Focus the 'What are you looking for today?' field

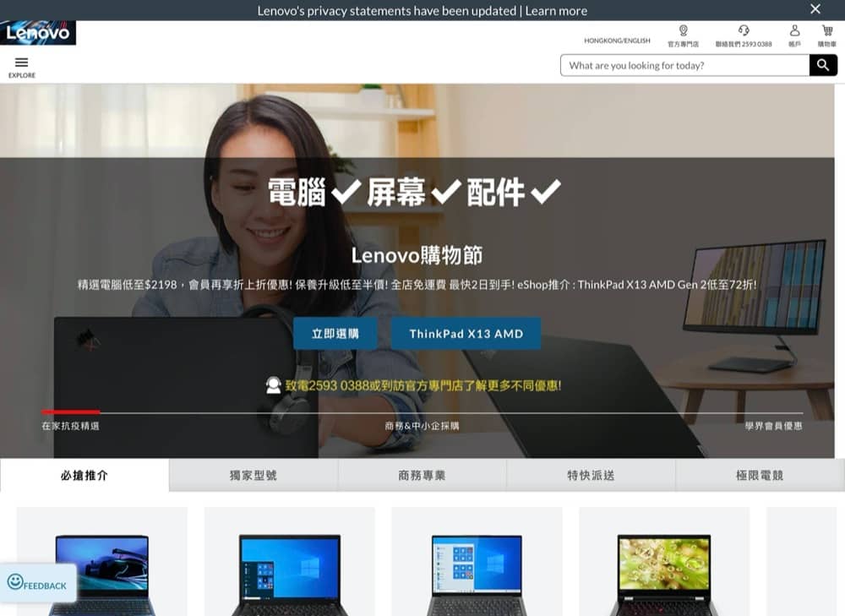pos(685,65)
